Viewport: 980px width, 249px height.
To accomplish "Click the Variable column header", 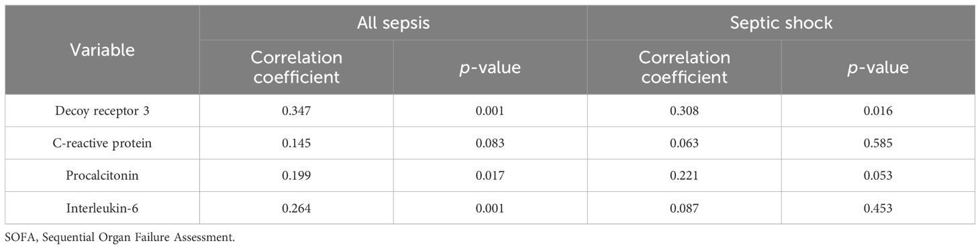I will pyautogui.click(x=102, y=50).
